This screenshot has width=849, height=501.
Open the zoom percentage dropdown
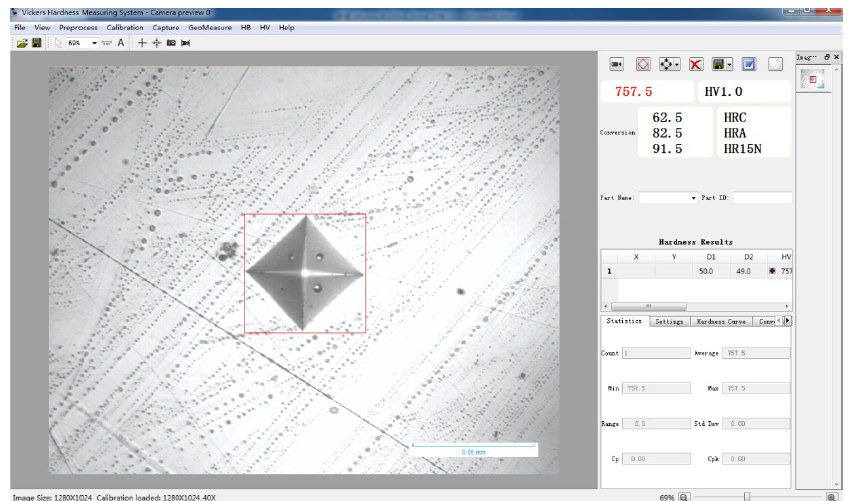[x=94, y=43]
